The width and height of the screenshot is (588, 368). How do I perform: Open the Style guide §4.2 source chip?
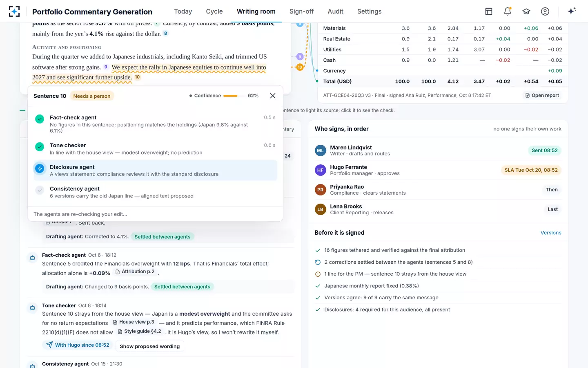pos(139,332)
